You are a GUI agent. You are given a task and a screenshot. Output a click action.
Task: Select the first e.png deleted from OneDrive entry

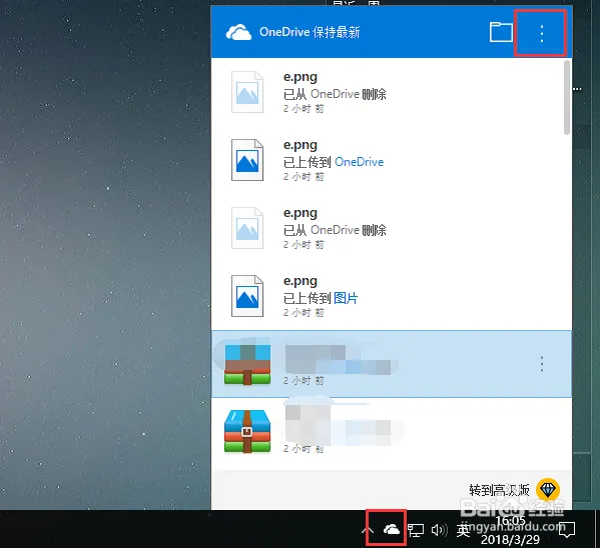tap(387, 92)
